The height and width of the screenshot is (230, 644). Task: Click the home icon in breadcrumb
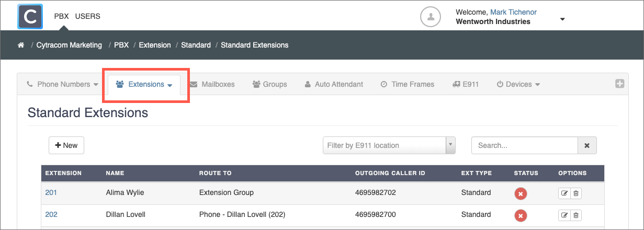pyautogui.click(x=21, y=45)
